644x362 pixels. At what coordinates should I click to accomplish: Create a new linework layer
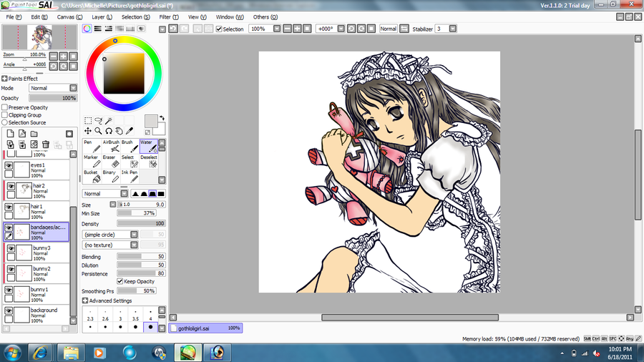click(x=22, y=134)
